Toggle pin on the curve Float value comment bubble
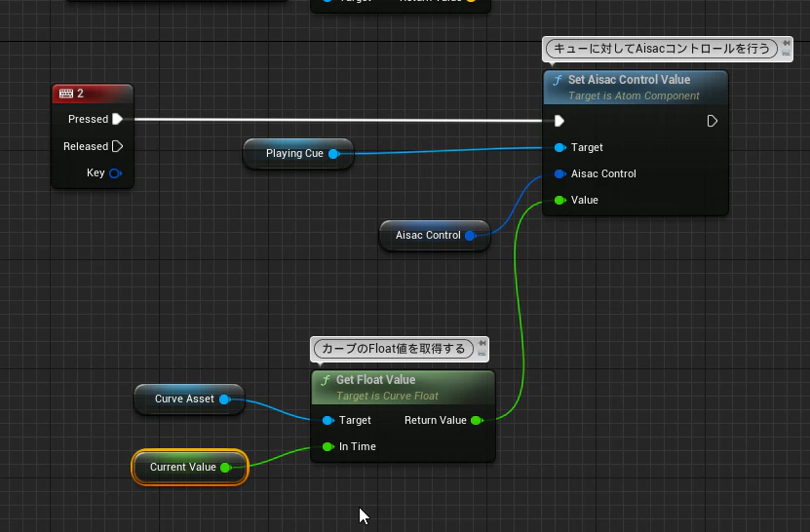Screen dimensions: 810x532 click(x=482, y=344)
